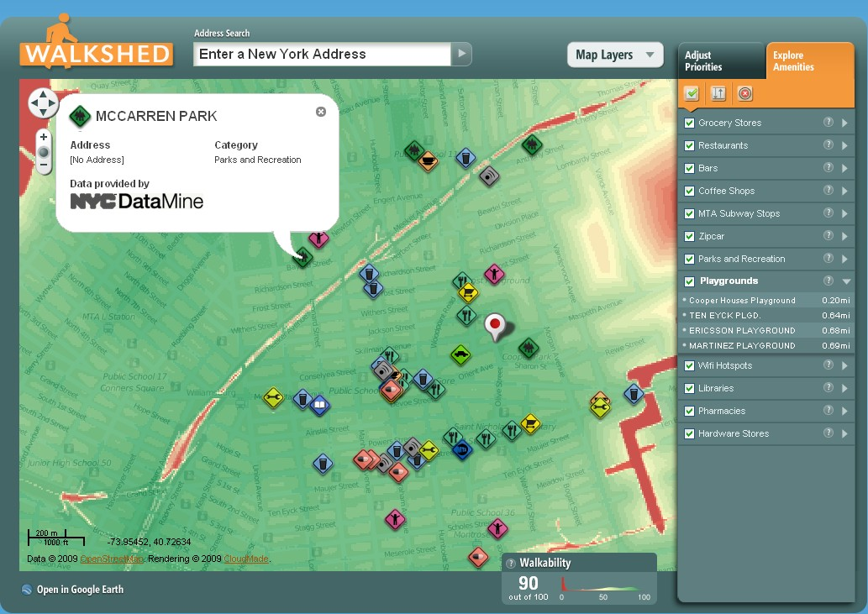Open help for Restaurants
The image size is (868, 614).
[x=829, y=144]
